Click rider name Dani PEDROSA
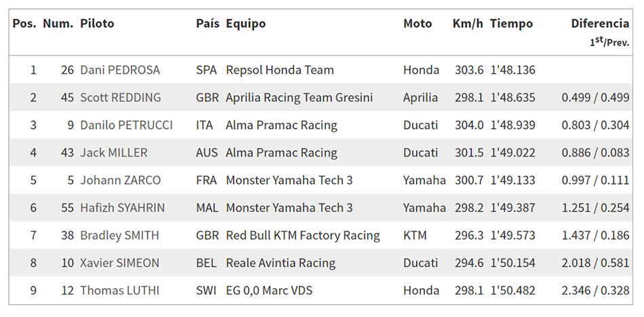 click(120, 71)
